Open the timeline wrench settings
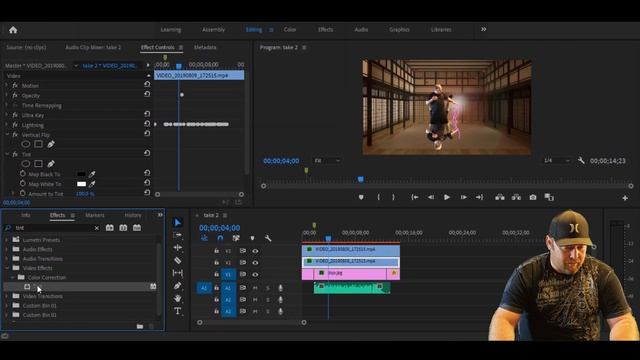Image resolution: width=640 pixels, height=360 pixels. coord(268,238)
